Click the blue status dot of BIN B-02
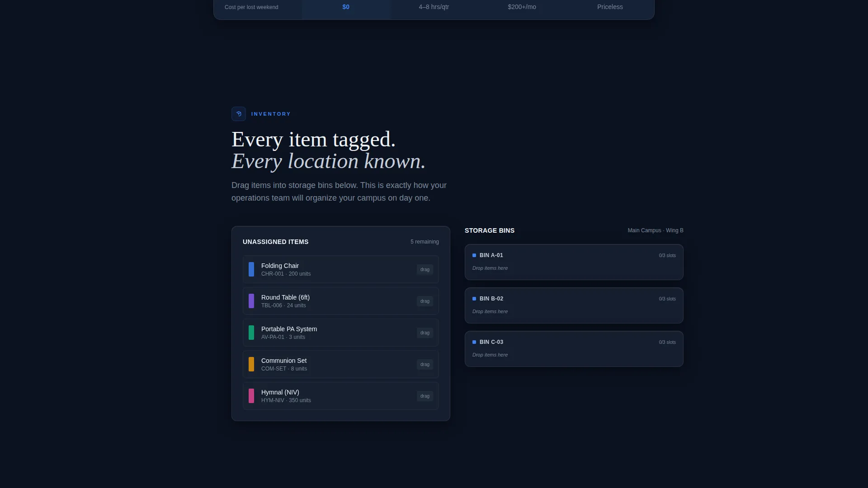Screen dimensions: 868x488 474,299
